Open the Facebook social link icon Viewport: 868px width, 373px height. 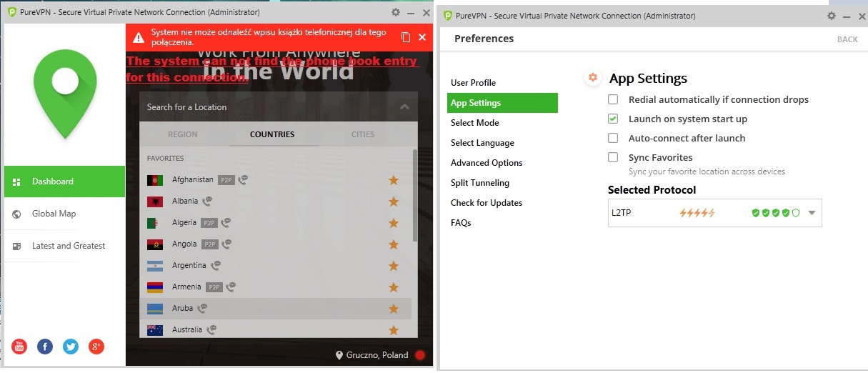click(45, 347)
